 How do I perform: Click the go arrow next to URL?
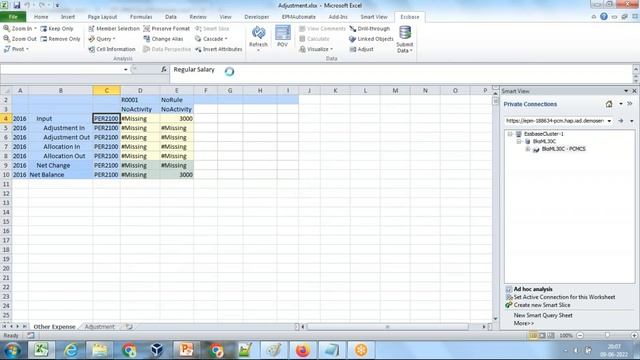pyautogui.click(x=621, y=121)
